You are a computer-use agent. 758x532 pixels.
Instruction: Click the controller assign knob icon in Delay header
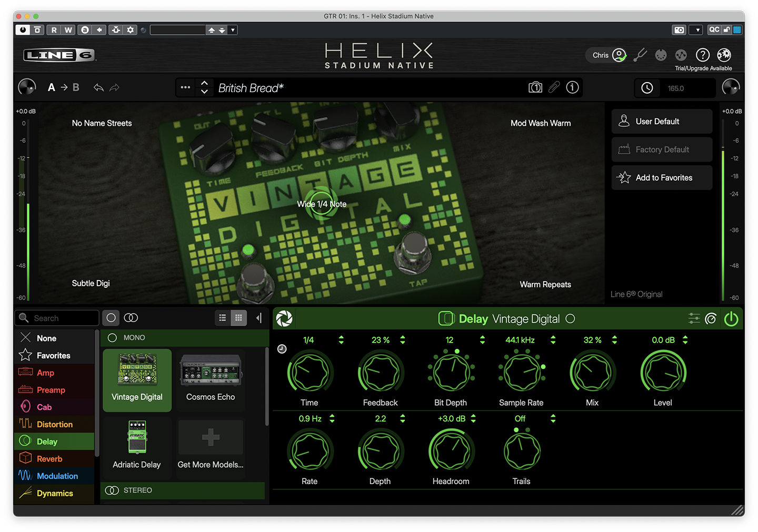coord(711,318)
